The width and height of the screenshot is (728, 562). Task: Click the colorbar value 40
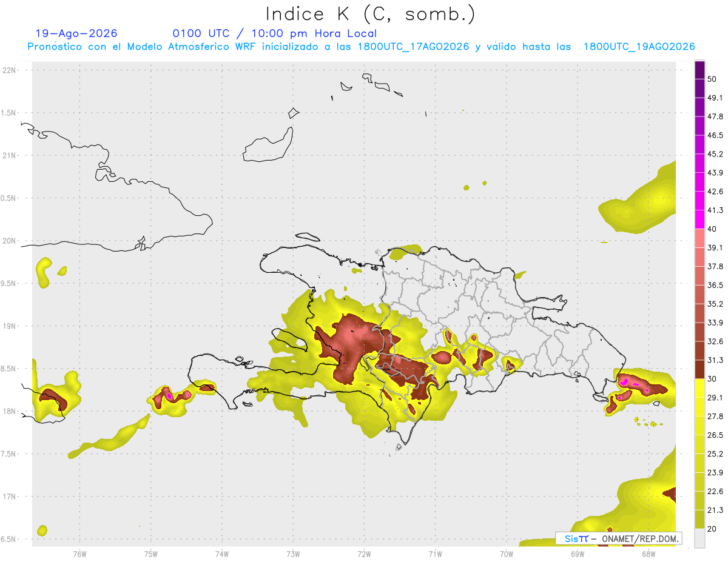pyautogui.click(x=712, y=229)
